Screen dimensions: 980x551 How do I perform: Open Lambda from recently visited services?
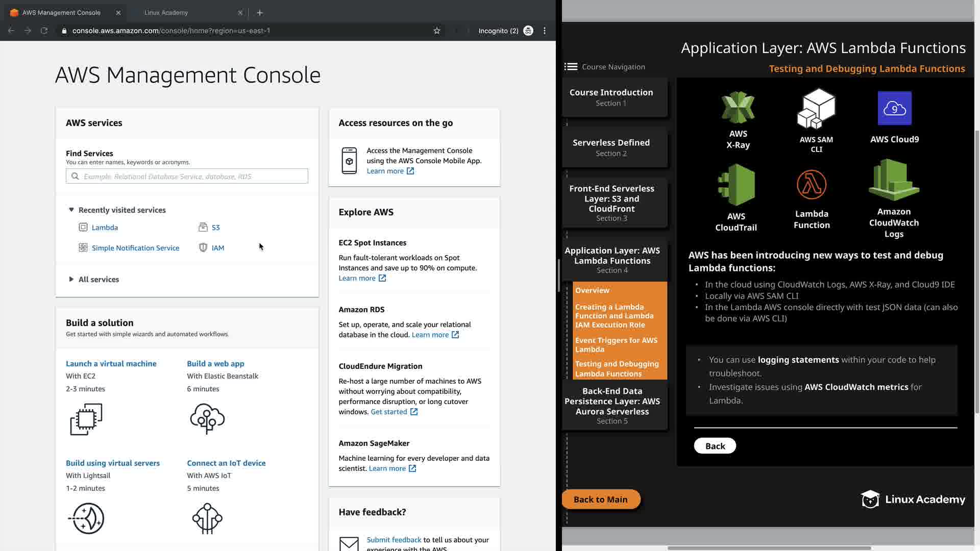coord(105,228)
